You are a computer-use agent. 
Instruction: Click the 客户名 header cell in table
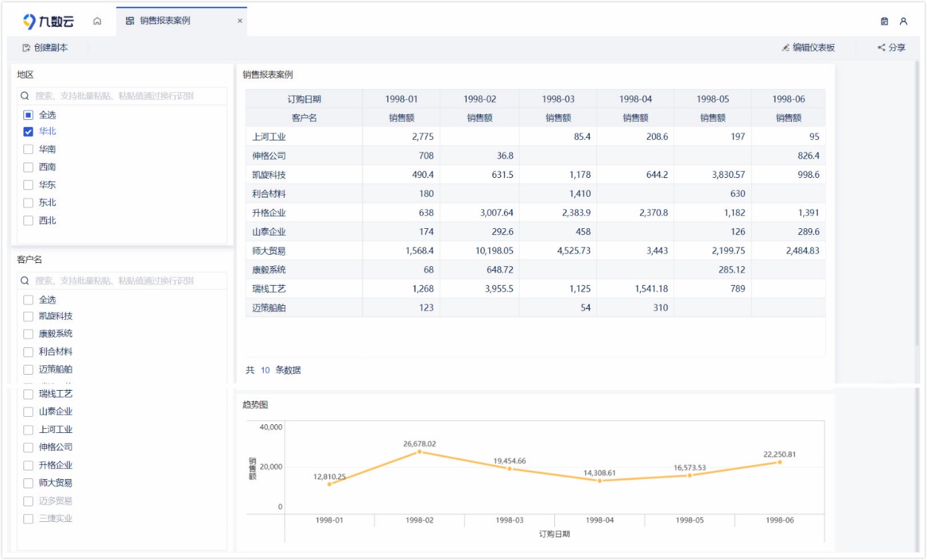pyautogui.click(x=304, y=118)
